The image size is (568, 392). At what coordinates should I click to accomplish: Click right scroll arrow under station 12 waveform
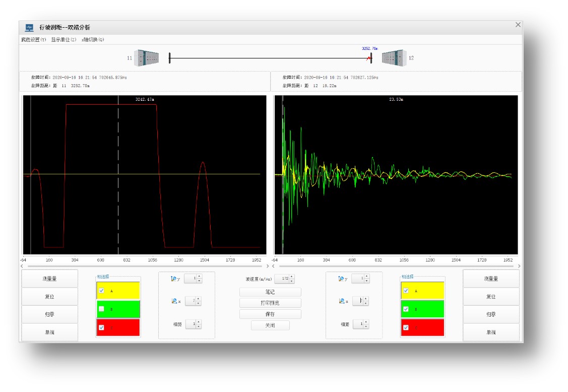click(x=519, y=266)
